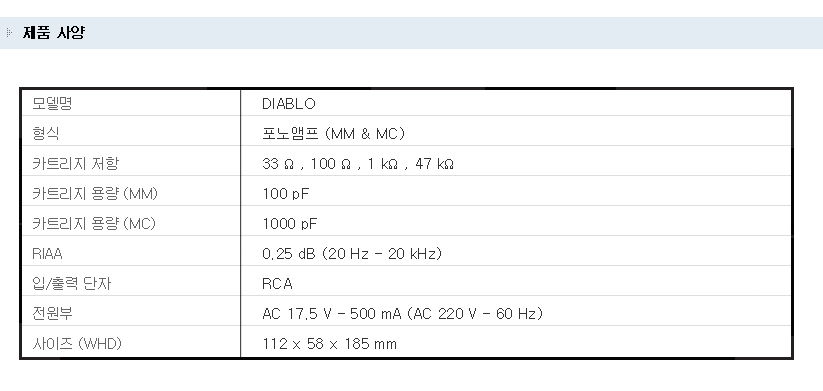Click the 제품 사양 section header
Screen dimensions: 823x391
[x=54, y=33]
